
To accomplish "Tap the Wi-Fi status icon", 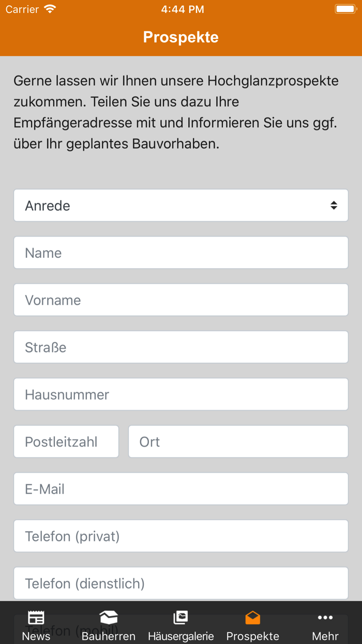I will click(50, 9).
